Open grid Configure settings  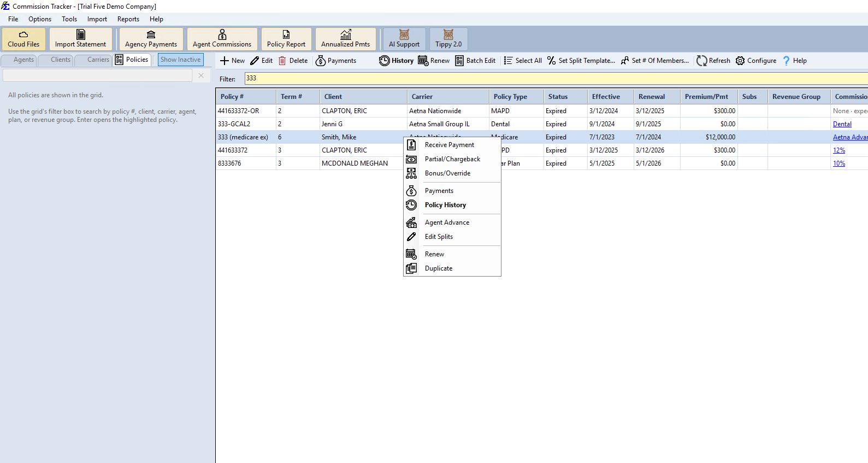[756, 61]
